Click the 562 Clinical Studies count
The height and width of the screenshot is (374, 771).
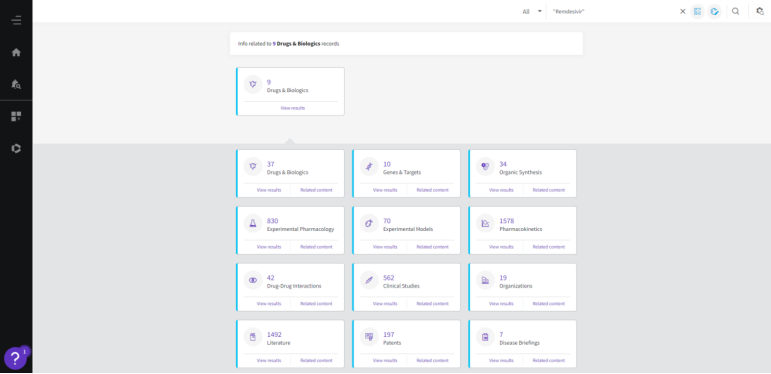tap(388, 278)
